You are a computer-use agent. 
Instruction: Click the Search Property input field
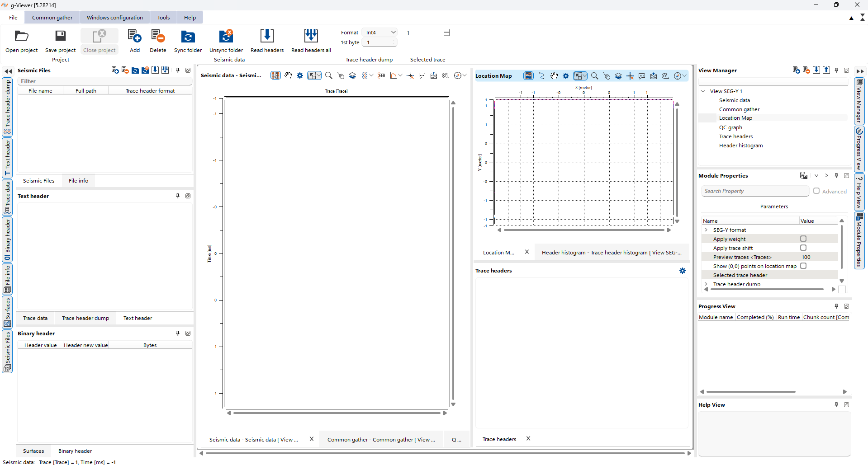pyautogui.click(x=754, y=191)
